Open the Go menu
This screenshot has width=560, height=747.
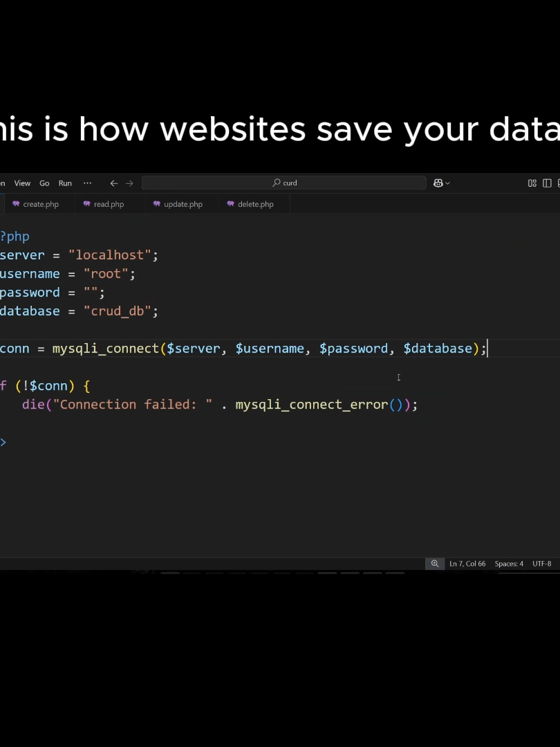(44, 183)
